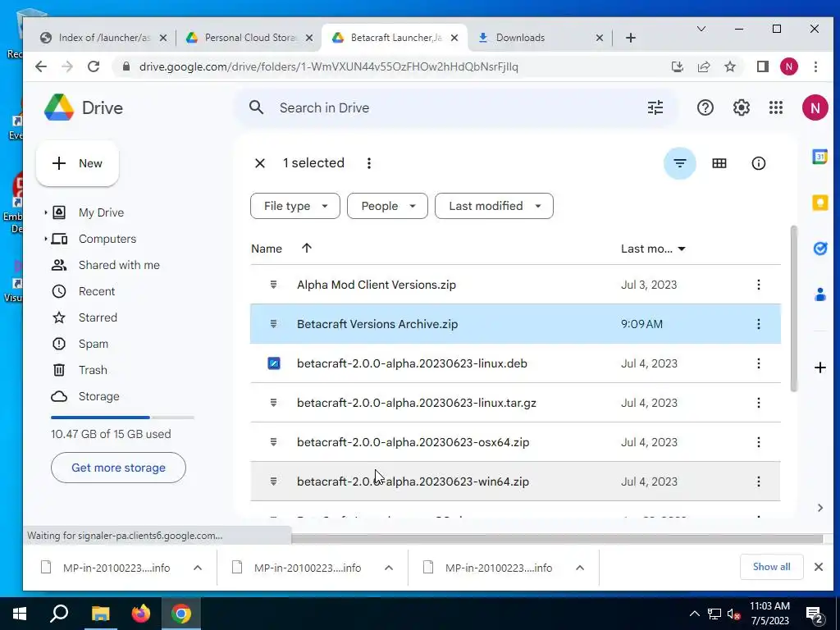
Task: Select betacraft-2.0.0-alpha.20230623-linux.deb file name
Action: [412, 363]
